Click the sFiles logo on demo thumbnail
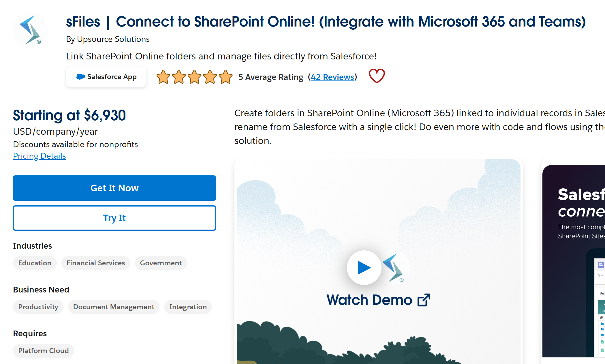 pos(393,268)
